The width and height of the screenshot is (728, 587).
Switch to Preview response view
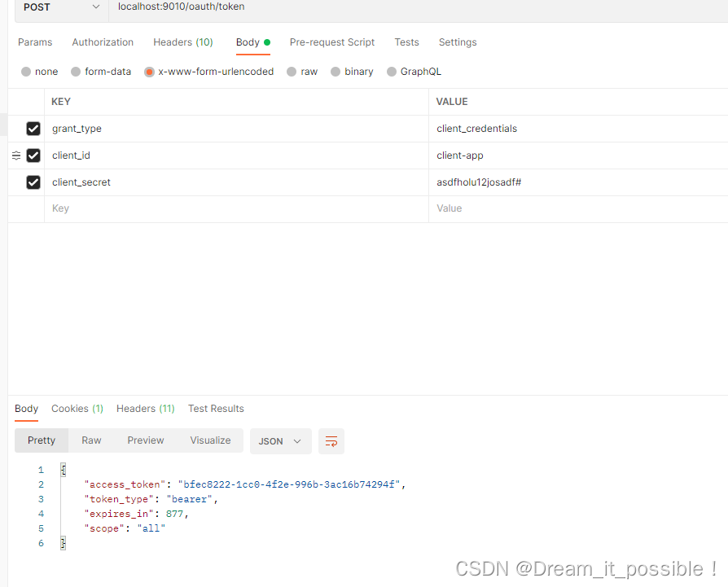coord(146,440)
